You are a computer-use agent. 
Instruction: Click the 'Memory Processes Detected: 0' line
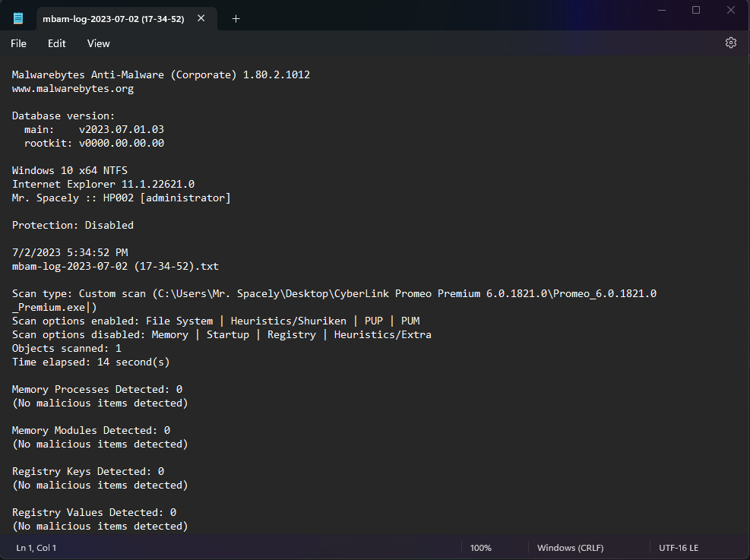coord(97,389)
